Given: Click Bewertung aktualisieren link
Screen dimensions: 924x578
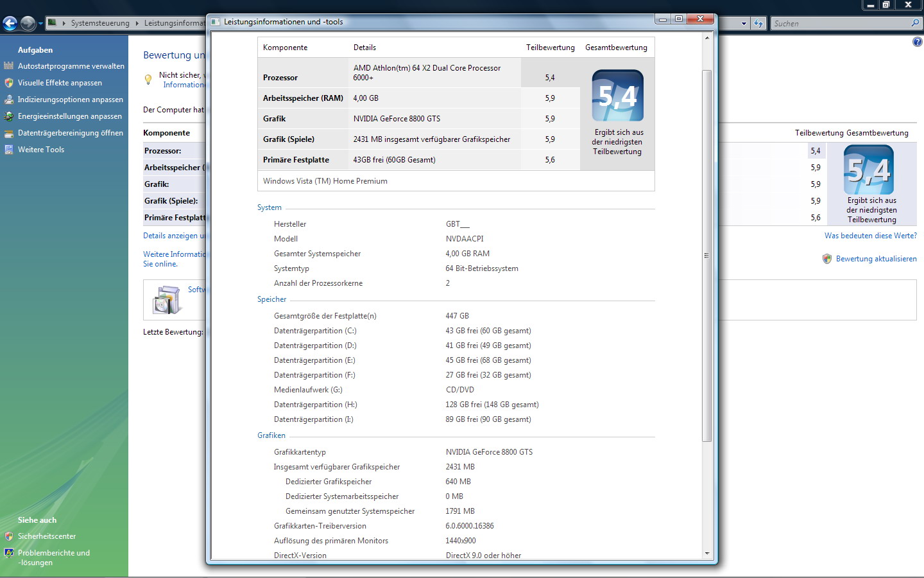Looking at the screenshot, I should 877,259.
